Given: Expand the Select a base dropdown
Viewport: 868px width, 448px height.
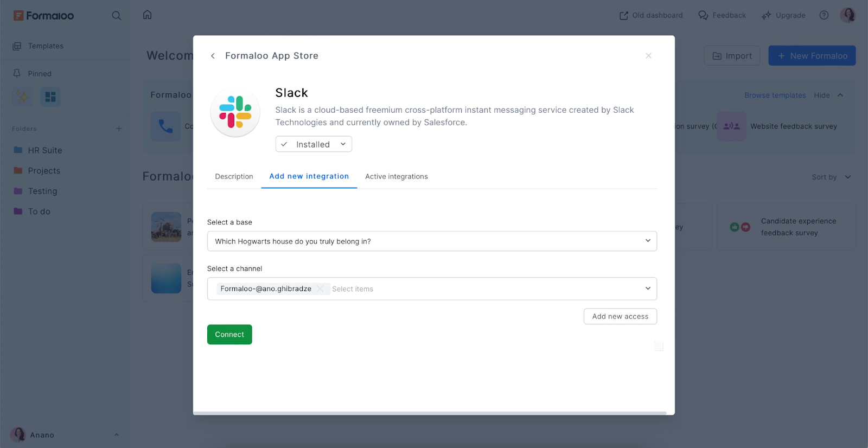Looking at the screenshot, I should [432, 241].
